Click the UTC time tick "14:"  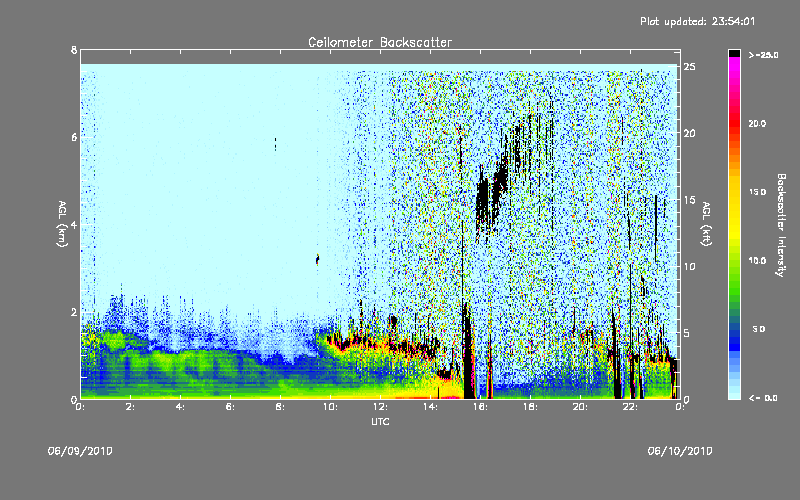point(430,407)
